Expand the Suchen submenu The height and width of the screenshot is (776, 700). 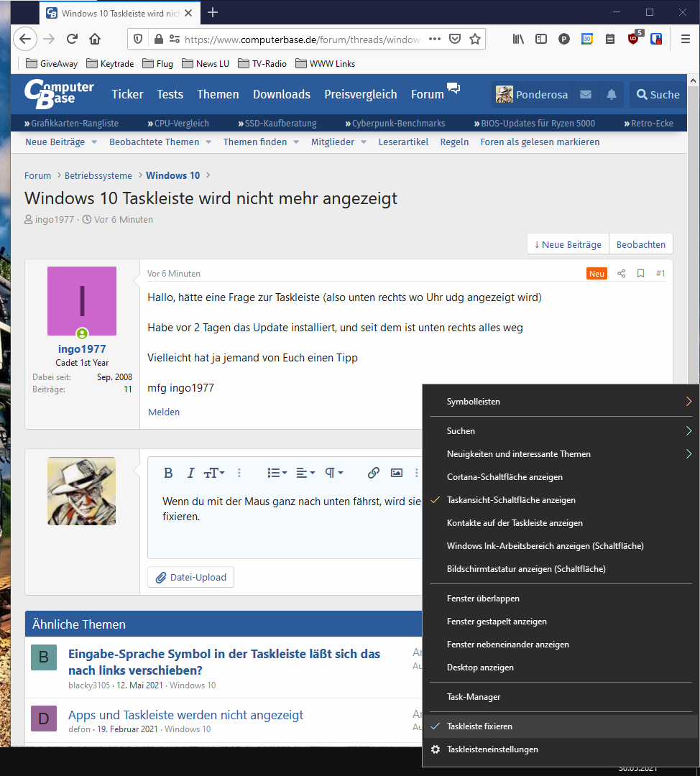coord(561,431)
